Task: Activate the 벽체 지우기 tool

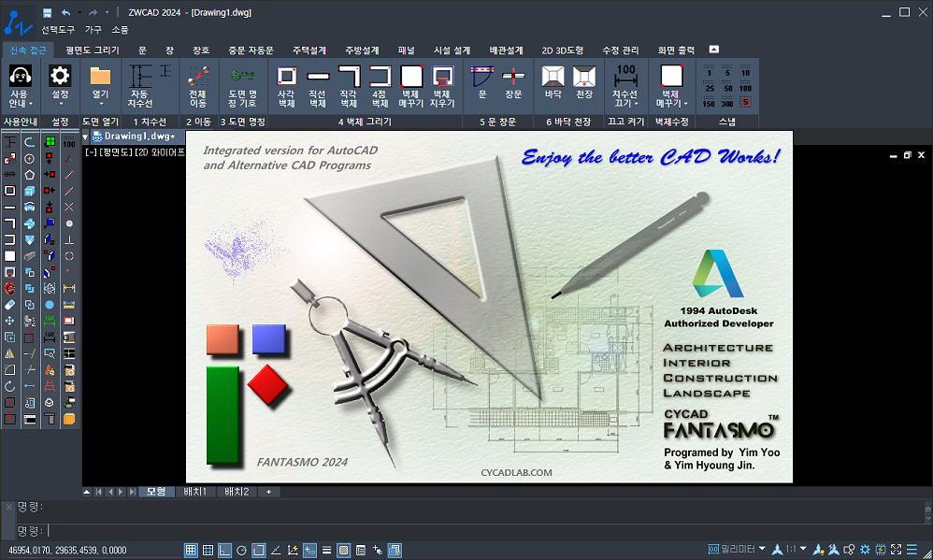Action: point(442,87)
